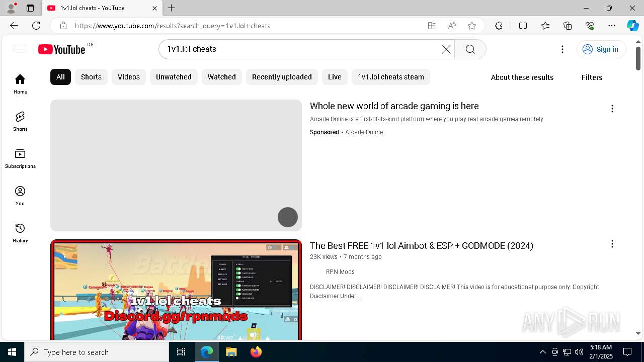This screenshot has height=362, width=644.
Task: Open the You sidebar section
Action: (20, 196)
